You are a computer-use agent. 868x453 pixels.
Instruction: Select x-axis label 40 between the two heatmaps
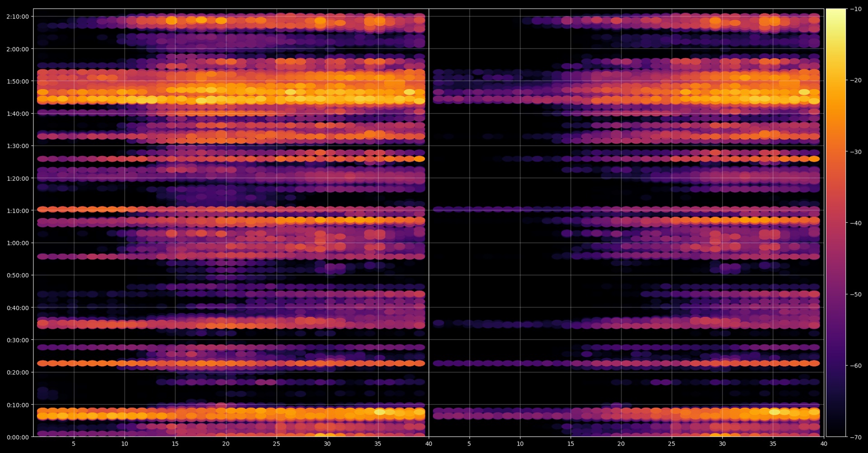[x=429, y=444]
